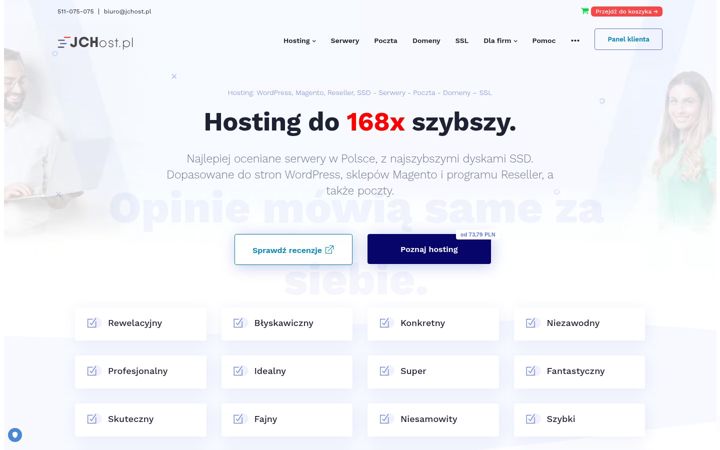Click the Błyskawiczny label text
720x450 pixels.
click(x=284, y=323)
